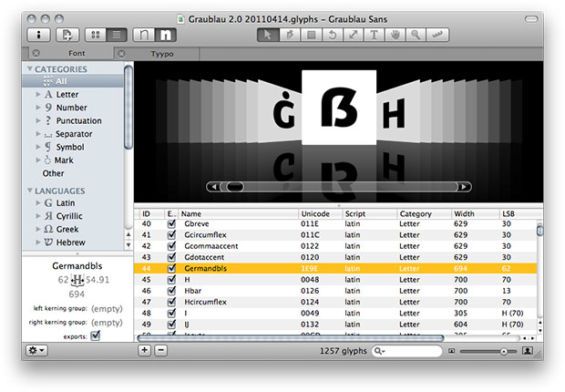Click the new tab document icon
The height and width of the screenshot is (392, 565).
67,35
